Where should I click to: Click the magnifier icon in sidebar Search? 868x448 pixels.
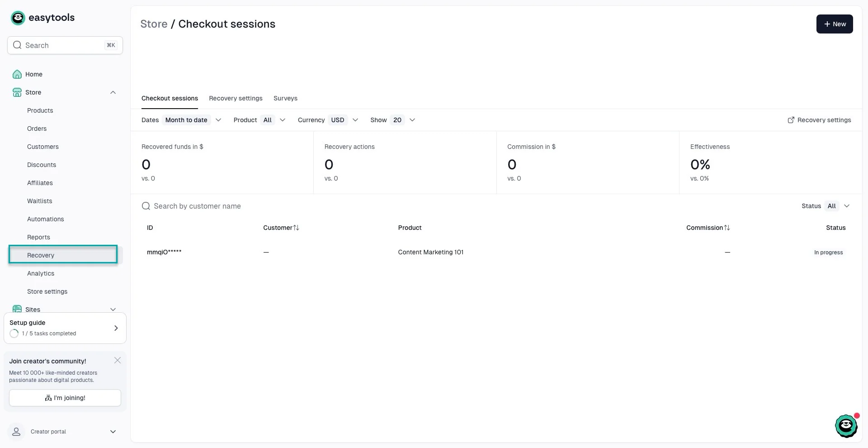[x=17, y=45]
